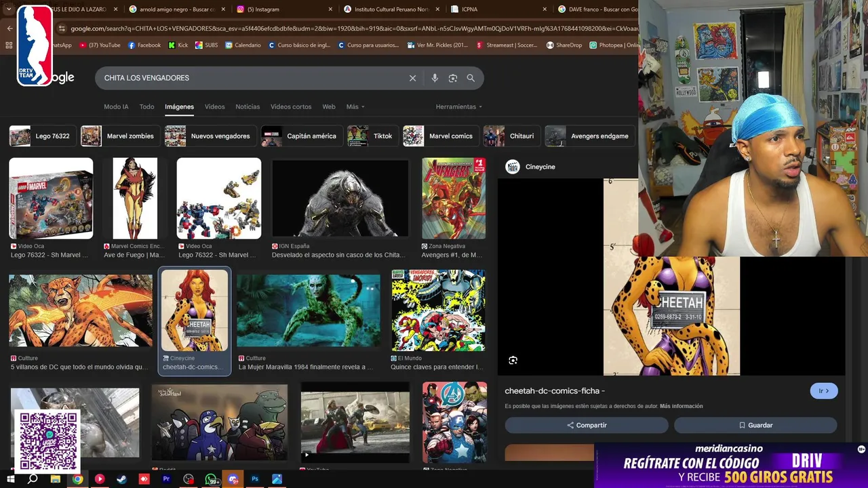
Task: Click the Ir button in preview panel
Action: [824, 391]
